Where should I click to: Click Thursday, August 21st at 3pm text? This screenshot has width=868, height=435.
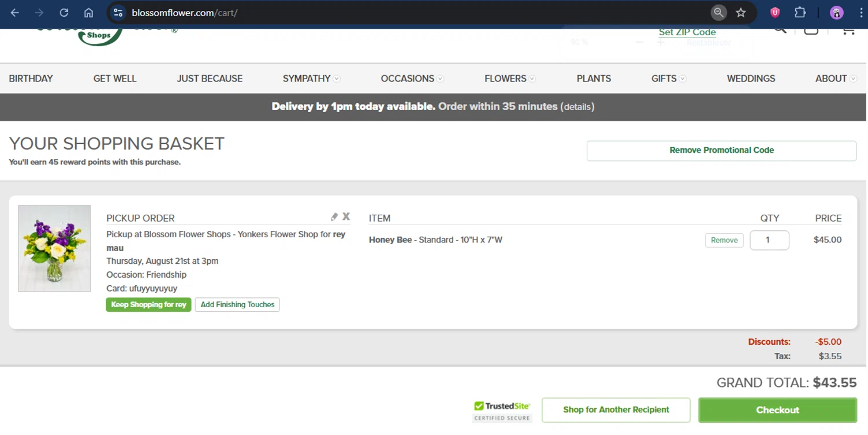point(163,261)
